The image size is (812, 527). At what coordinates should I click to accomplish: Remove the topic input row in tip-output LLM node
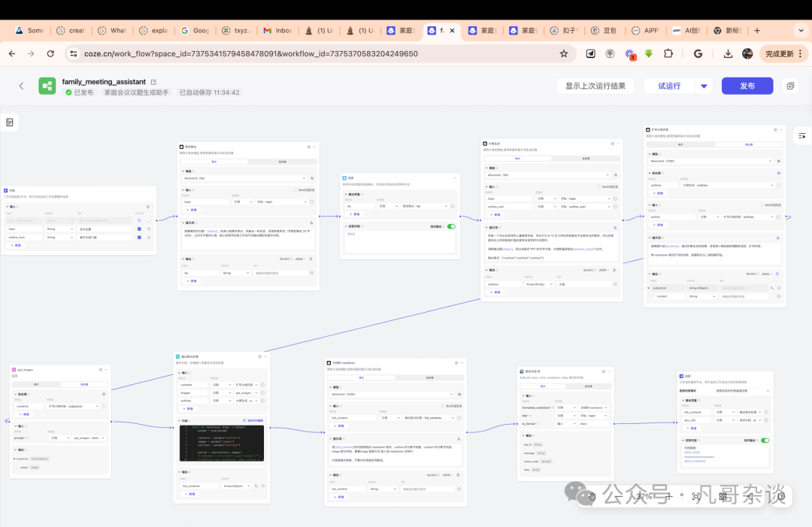[312, 202]
